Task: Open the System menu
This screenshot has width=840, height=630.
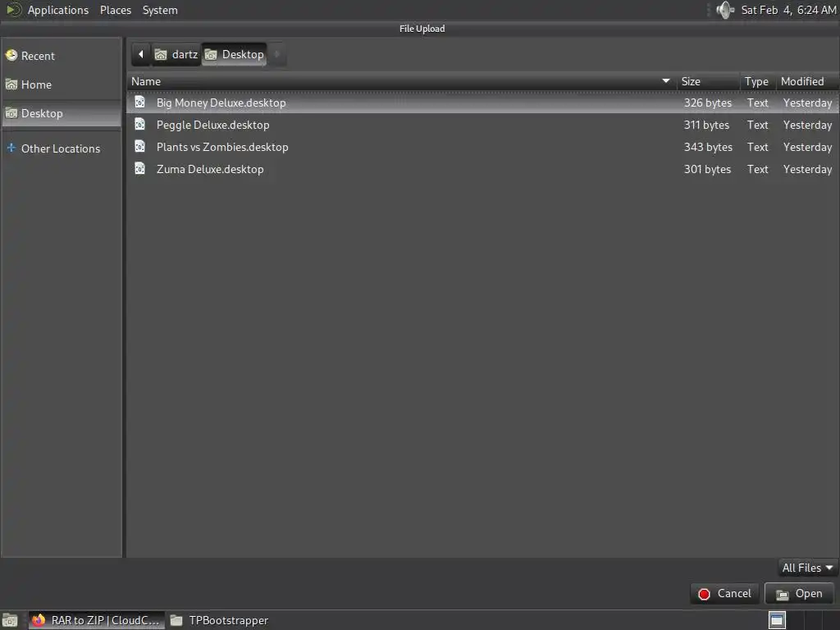Action: point(160,10)
